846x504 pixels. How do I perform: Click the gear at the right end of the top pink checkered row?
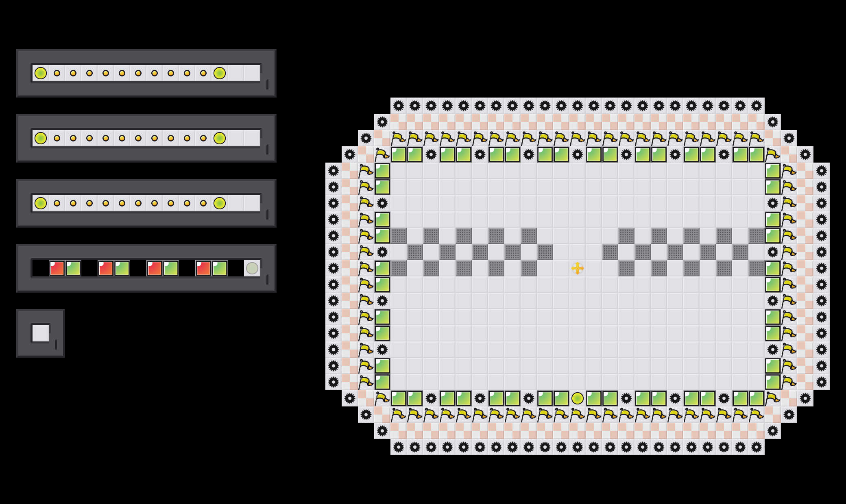pos(773,122)
